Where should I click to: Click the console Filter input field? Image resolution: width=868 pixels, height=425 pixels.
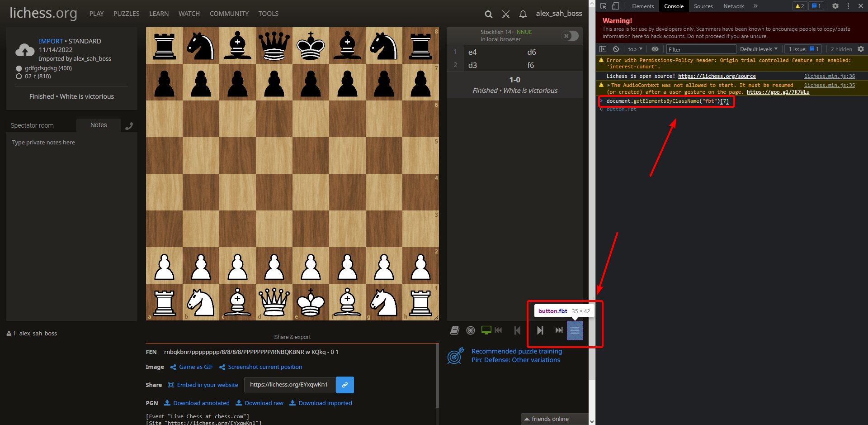[x=701, y=49]
